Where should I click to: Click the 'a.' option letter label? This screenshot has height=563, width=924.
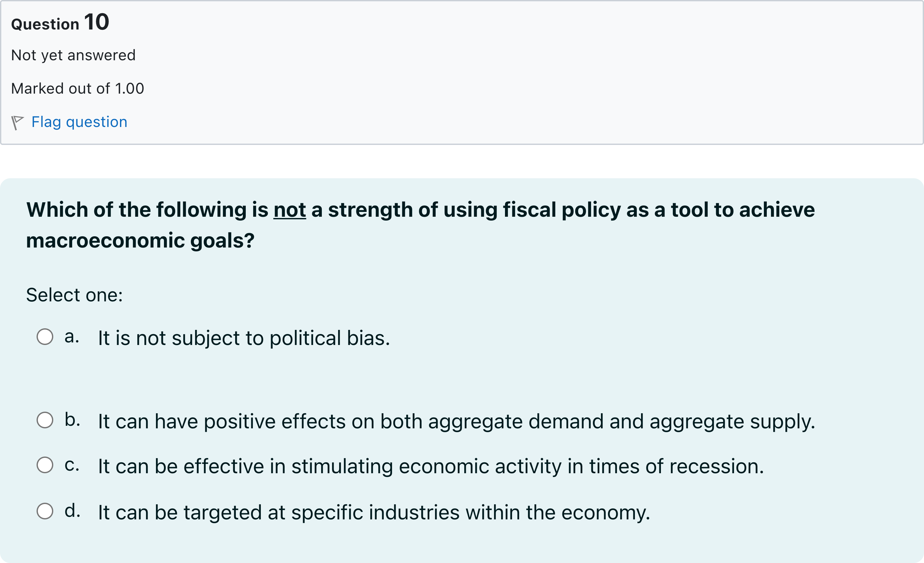tap(72, 336)
